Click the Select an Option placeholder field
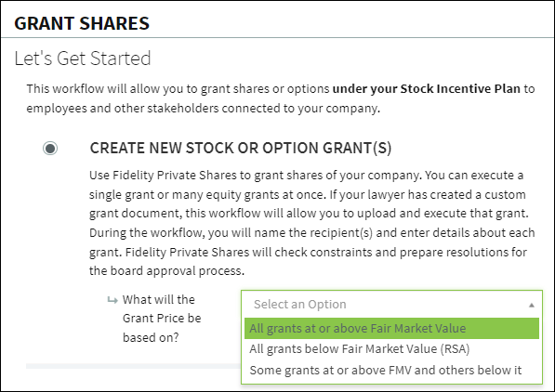Screen dimensions: 555x392 [x=391, y=305]
